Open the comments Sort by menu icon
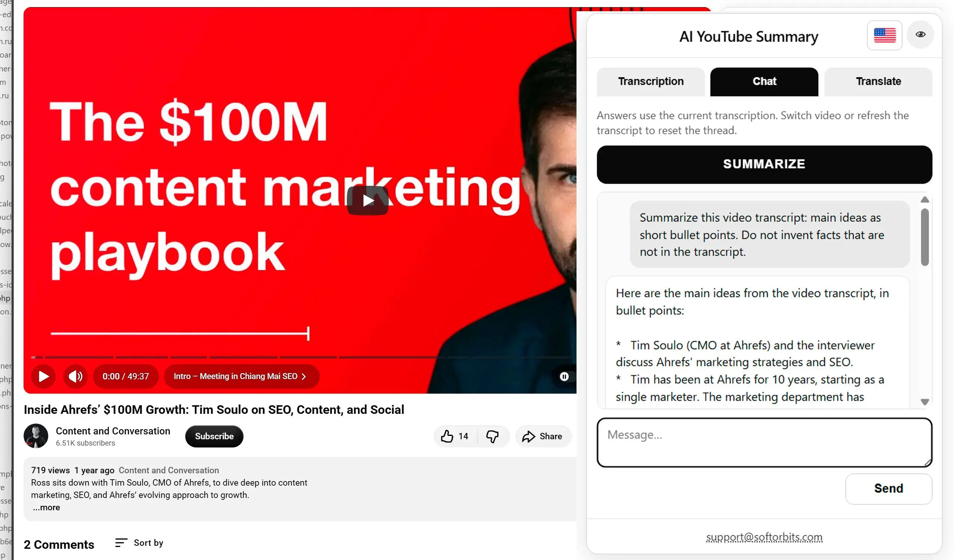 [x=121, y=542]
